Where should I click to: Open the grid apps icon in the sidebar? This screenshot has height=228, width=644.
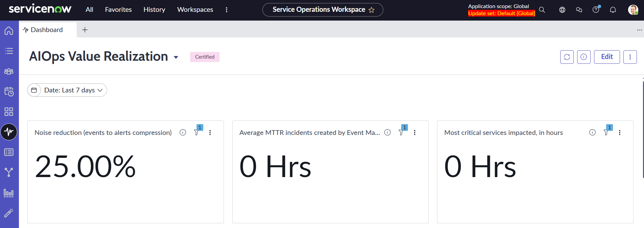[9, 112]
